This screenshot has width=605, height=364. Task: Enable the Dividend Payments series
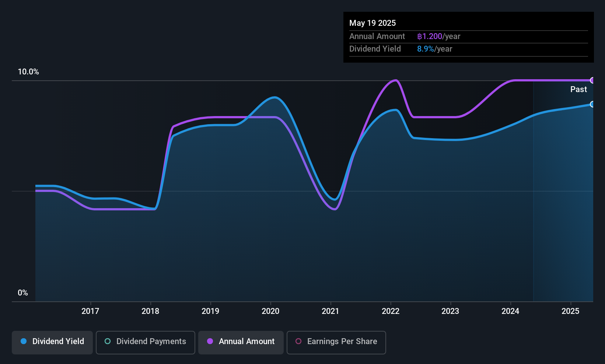tap(145, 342)
